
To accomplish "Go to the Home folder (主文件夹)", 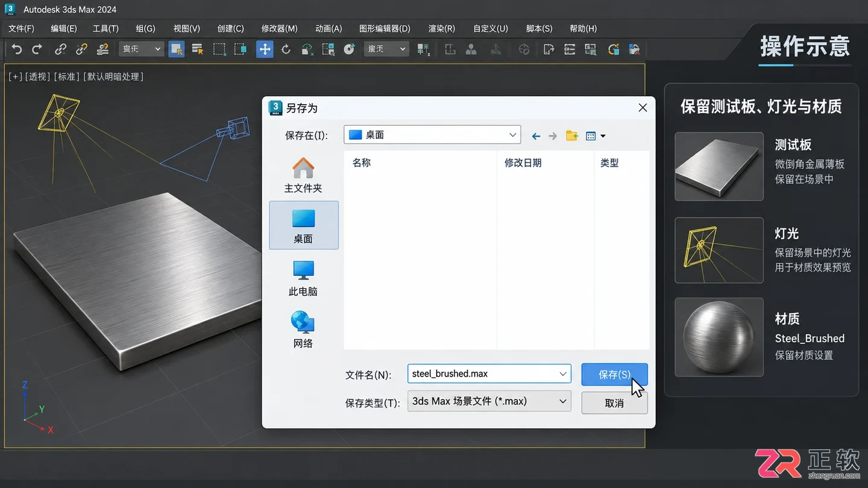I will tap(303, 175).
